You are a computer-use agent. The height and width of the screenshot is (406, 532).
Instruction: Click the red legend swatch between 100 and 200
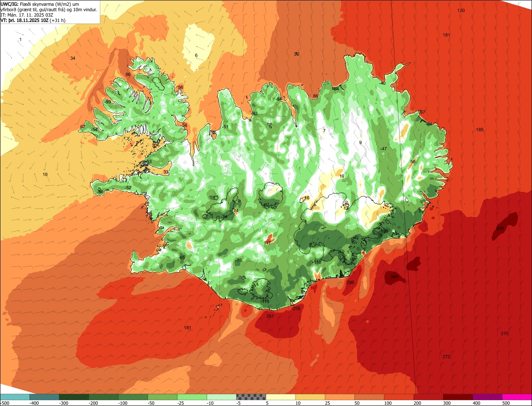coord(399,397)
